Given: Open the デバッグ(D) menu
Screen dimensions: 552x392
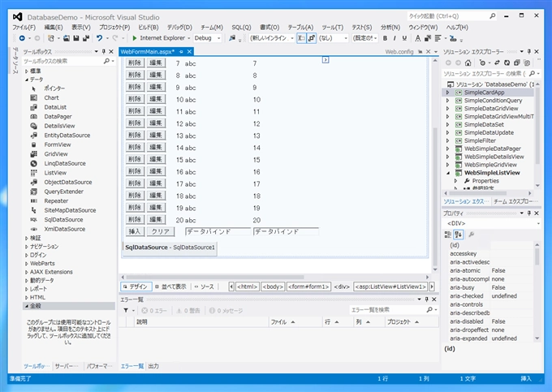Looking at the screenshot, I should tap(179, 27).
